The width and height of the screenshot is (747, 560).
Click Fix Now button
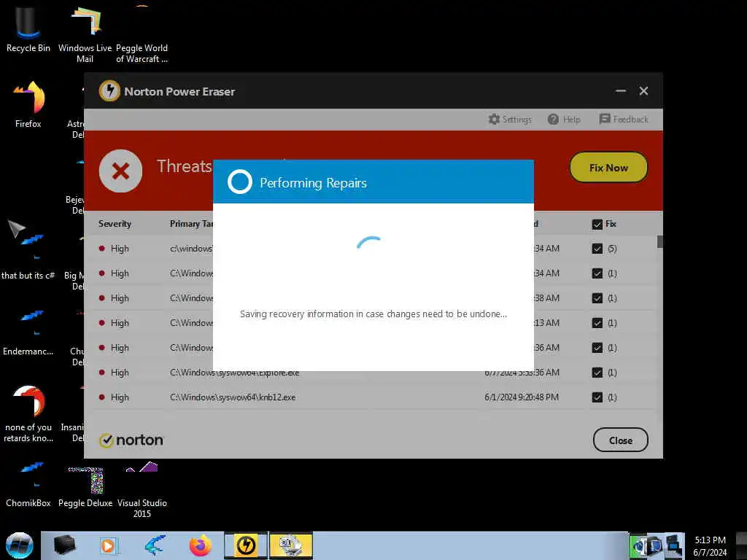(x=608, y=168)
